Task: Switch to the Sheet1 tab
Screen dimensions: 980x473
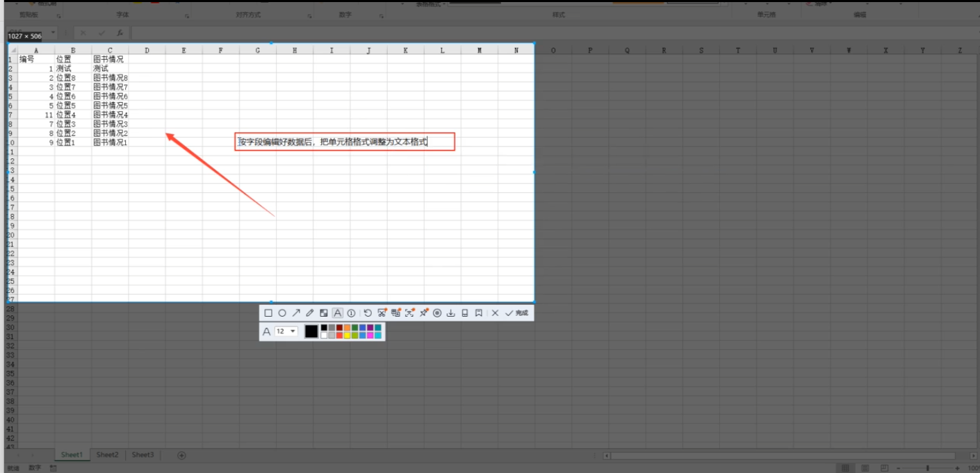Action: tap(72, 455)
